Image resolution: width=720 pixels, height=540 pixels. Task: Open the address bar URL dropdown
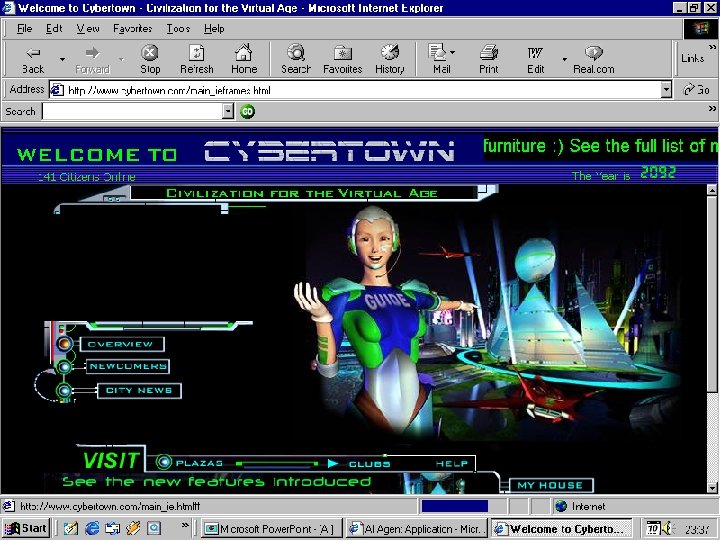[x=666, y=90]
